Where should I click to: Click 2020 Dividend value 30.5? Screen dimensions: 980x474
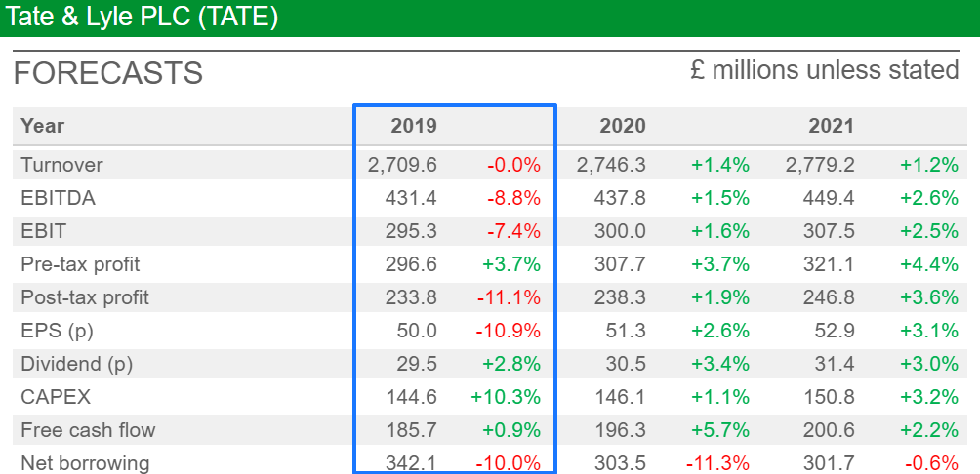coord(626,364)
